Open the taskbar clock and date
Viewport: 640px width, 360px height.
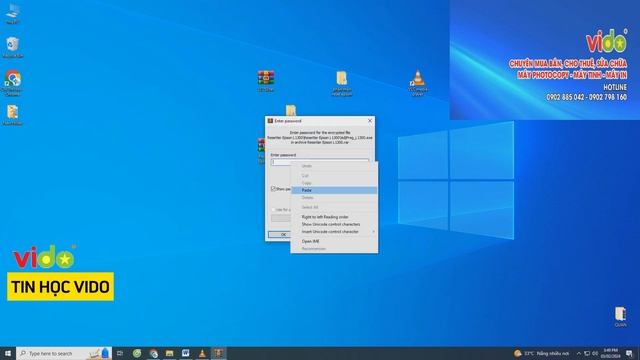click(610, 353)
